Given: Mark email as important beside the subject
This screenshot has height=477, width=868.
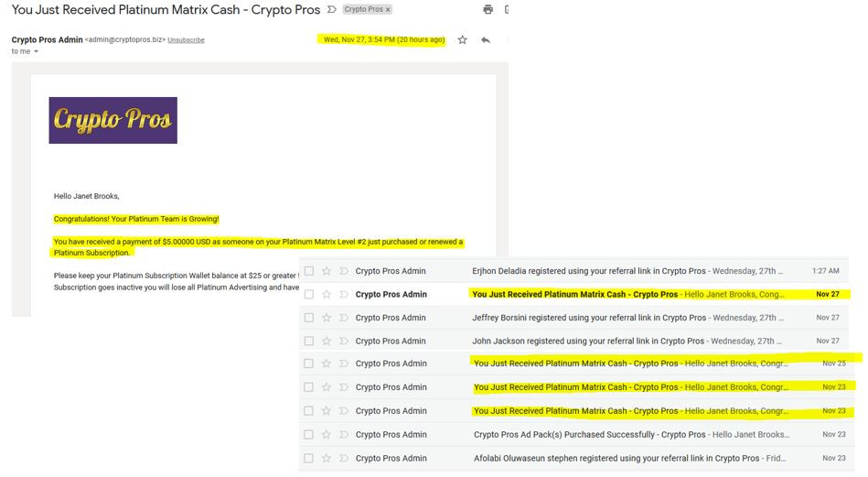Looking at the screenshot, I should pos(332,9).
